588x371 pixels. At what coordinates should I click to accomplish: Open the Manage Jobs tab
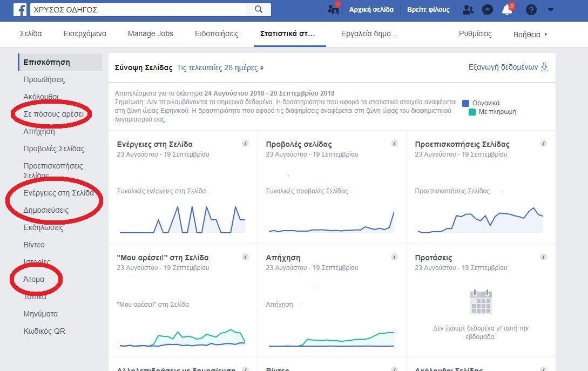151,34
